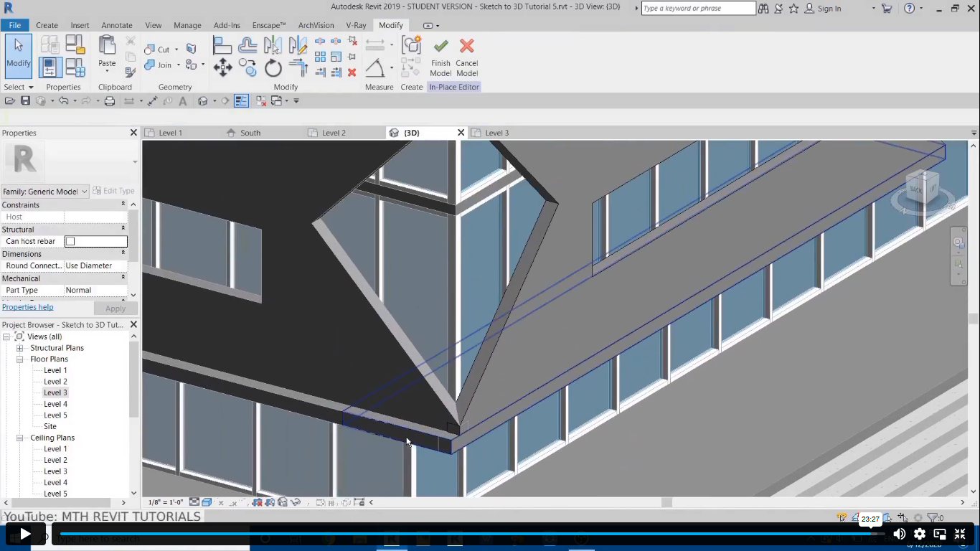
Task: Click the Offset tool icon
Action: pyautogui.click(x=248, y=46)
